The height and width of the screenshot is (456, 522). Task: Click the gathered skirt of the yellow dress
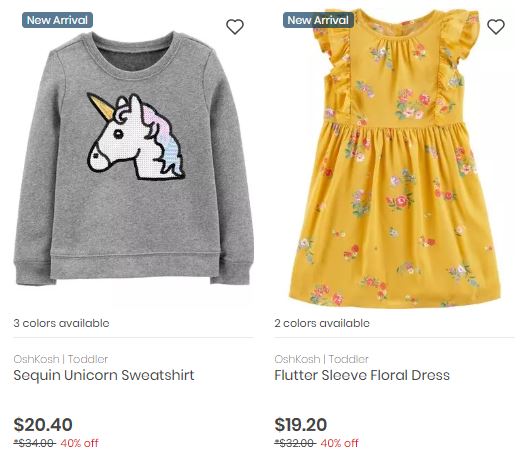tap(395, 215)
